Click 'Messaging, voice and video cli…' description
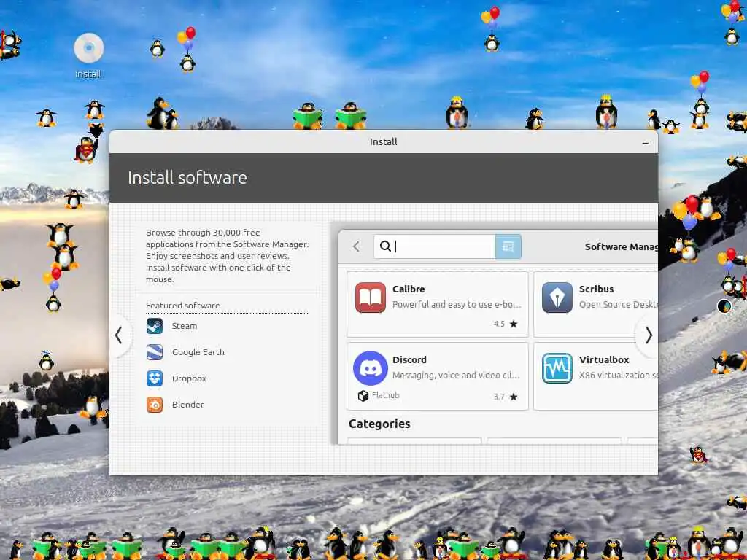The width and height of the screenshot is (747, 560). 457,376
